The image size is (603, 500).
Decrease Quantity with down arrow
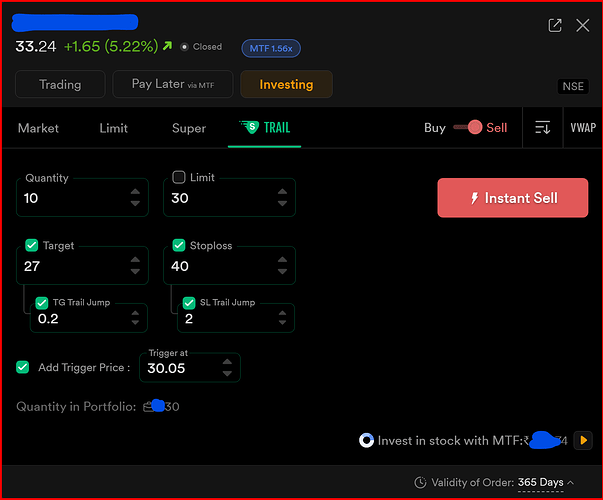click(x=135, y=203)
